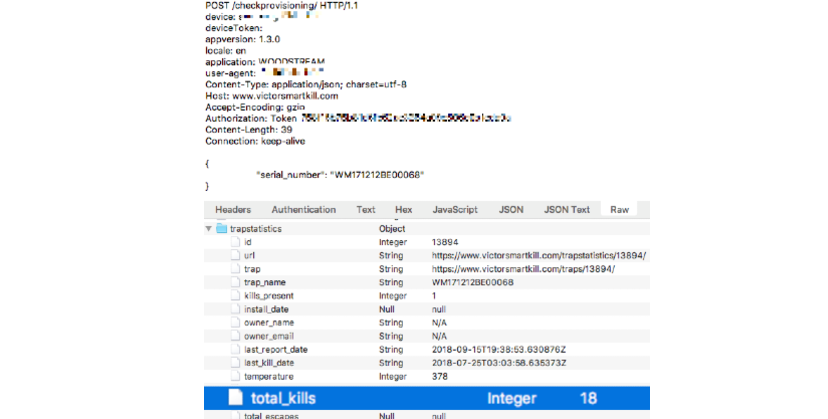Open the Authentication tab
828x419 pixels.
pos(303,210)
